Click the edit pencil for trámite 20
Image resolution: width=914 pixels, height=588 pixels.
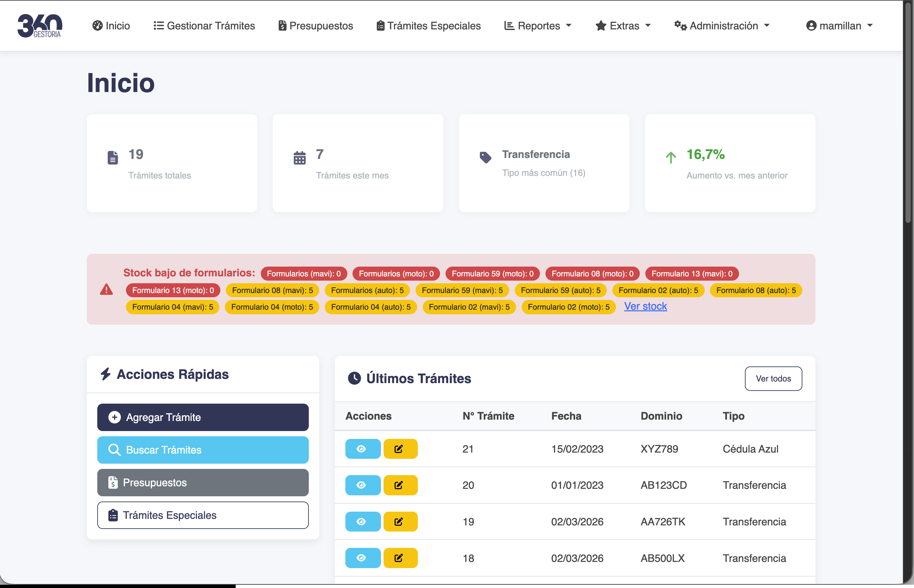[400, 485]
